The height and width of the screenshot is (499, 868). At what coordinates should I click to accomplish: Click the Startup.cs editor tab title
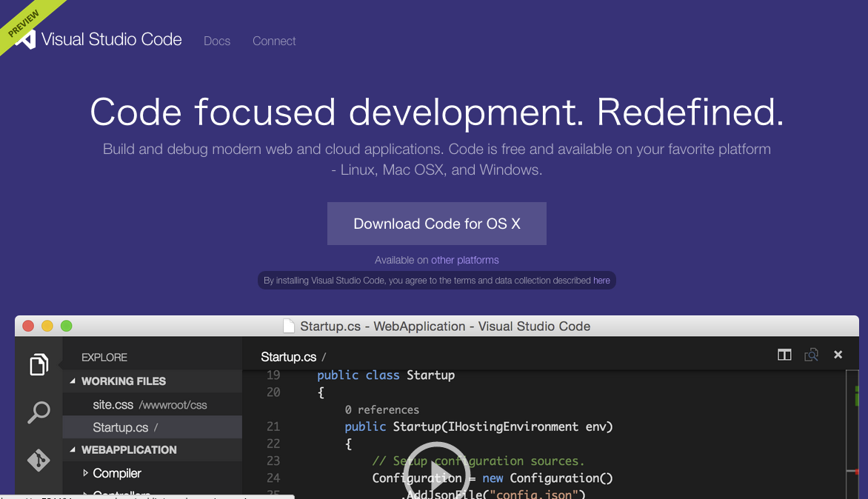tap(289, 357)
